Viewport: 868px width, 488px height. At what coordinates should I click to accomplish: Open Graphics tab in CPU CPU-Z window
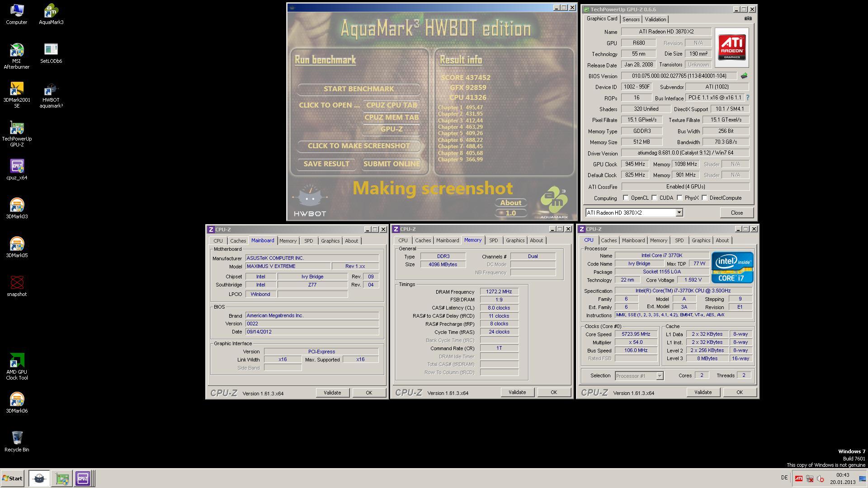(701, 240)
